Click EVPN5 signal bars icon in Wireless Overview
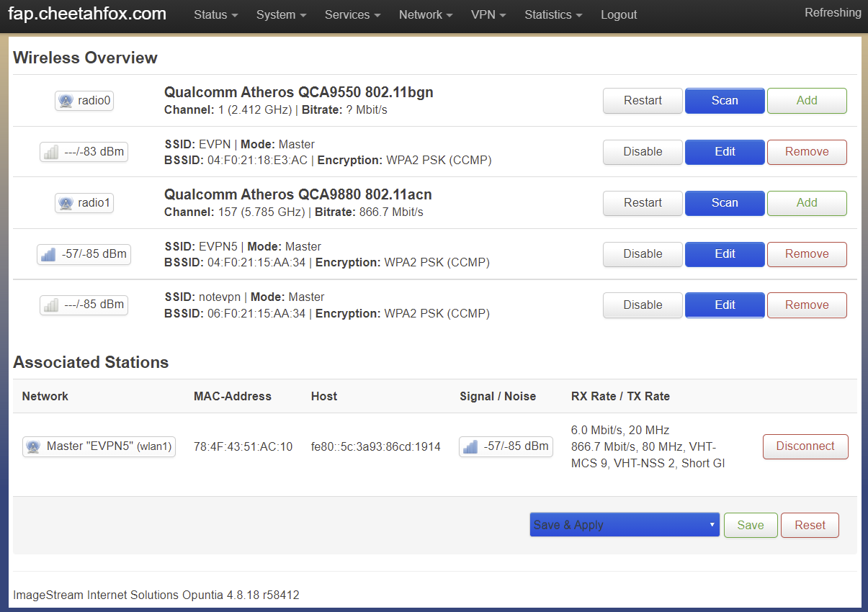Image resolution: width=868 pixels, height=612 pixels. 48,254
